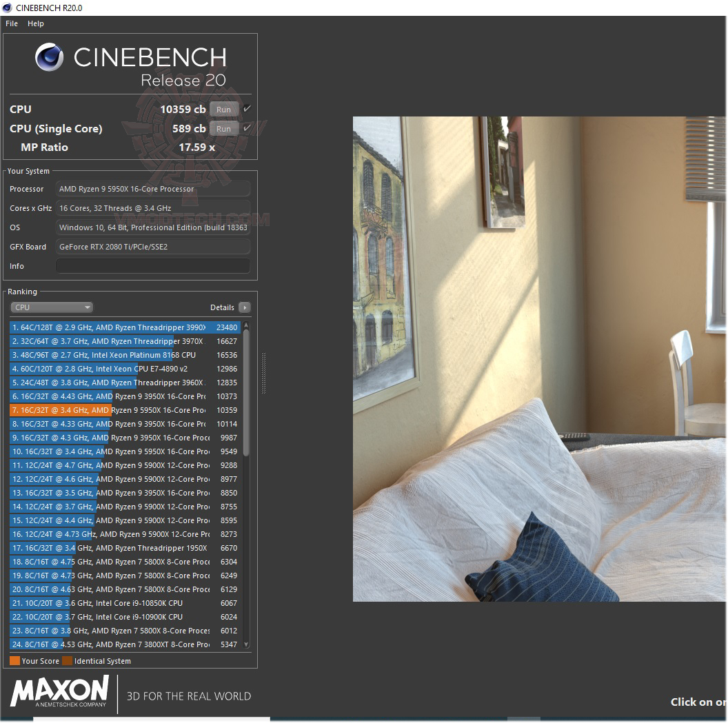
Task: Open the File menu
Action: pos(12,23)
